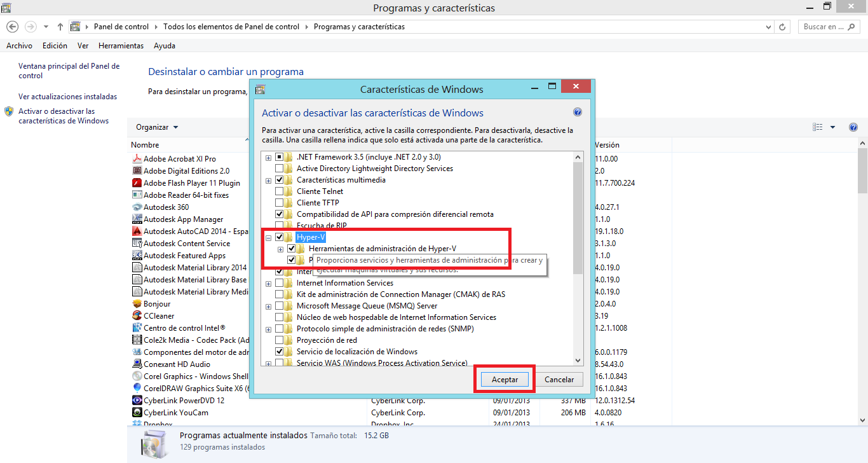Image resolution: width=868 pixels, height=463 pixels.
Task: Click the Bonjour program icon
Action: click(137, 304)
